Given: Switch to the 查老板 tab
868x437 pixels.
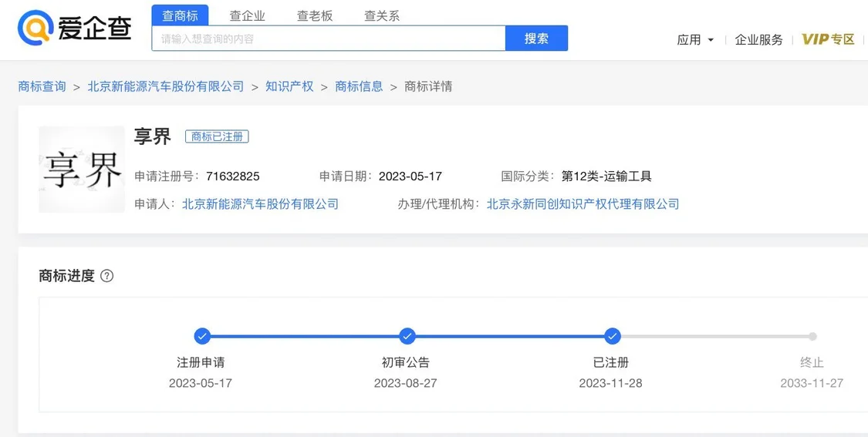Looking at the screenshot, I should (x=315, y=16).
